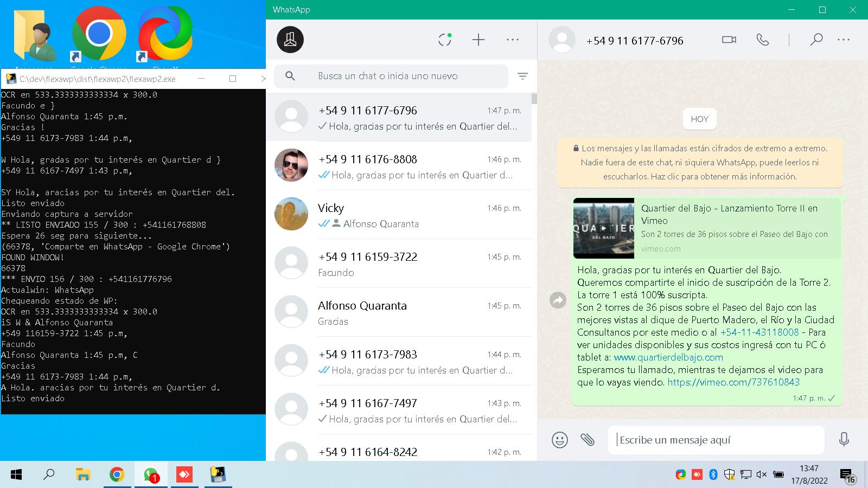This screenshot has height=488, width=868.
Task: Open the Vimeo video preview thumbnail
Action: click(x=603, y=228)
